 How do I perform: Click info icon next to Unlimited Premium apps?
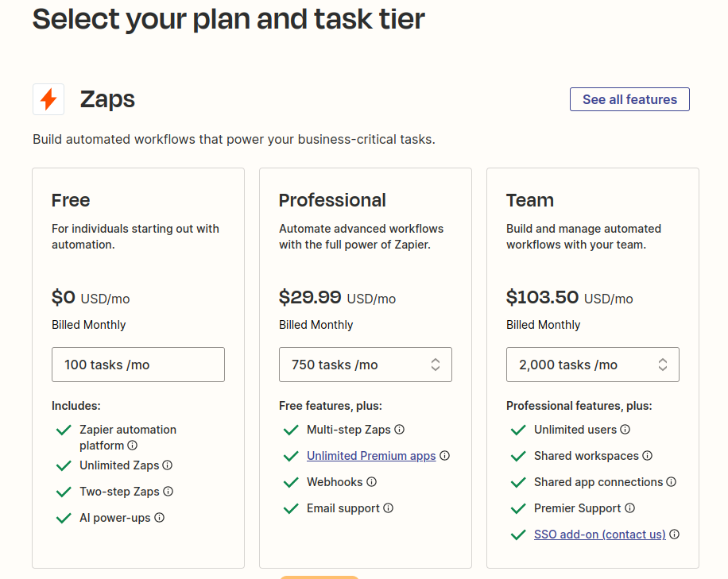[445, 456]
